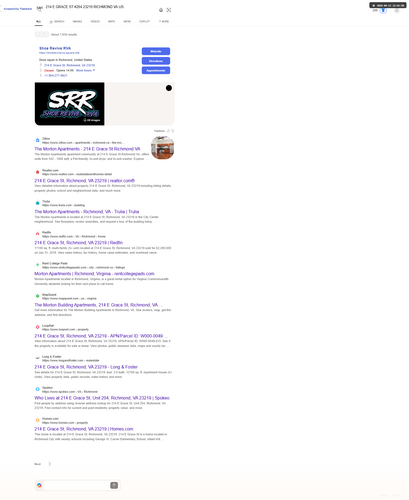
Task: Click the Long & Foster favicon
Action: (37, 358)
